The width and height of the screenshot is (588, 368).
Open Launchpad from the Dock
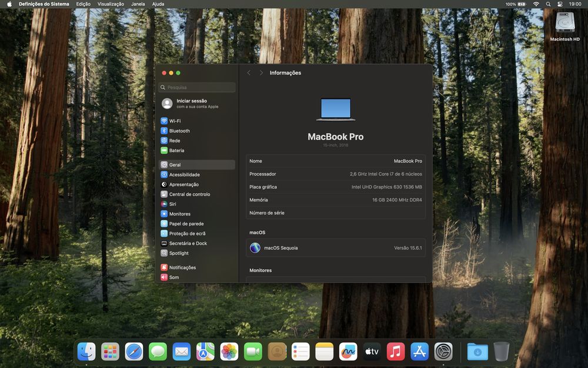[x=111, y=352]
